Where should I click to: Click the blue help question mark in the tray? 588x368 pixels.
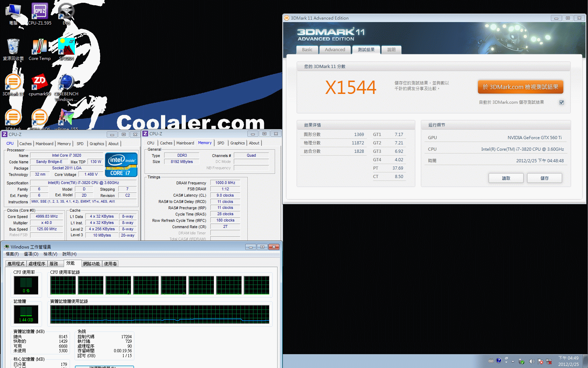point(498,360)
